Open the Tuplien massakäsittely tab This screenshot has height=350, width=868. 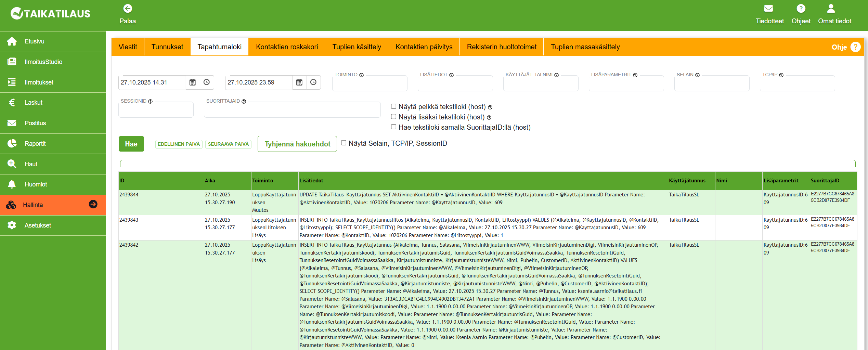click(x=585, y=47)
